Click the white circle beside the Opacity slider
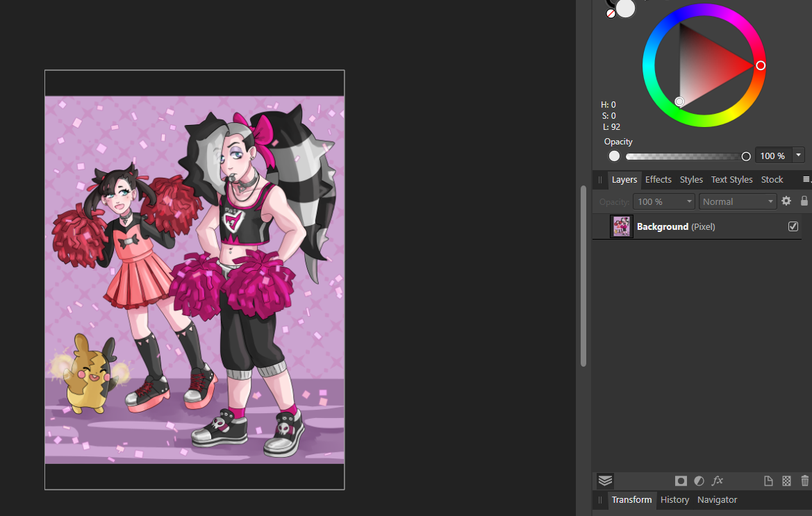 coord(614,156)
